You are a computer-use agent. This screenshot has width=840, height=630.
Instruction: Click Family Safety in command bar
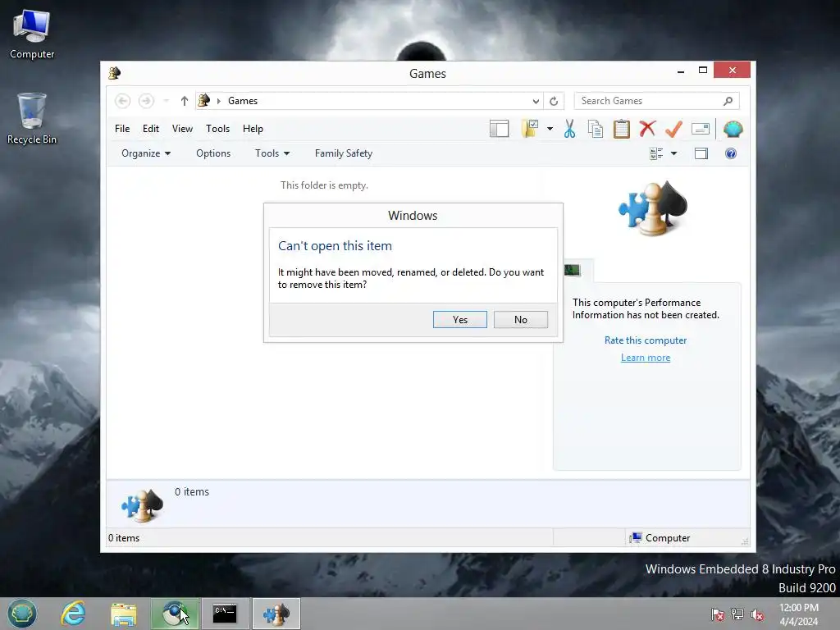coord(344,153)
